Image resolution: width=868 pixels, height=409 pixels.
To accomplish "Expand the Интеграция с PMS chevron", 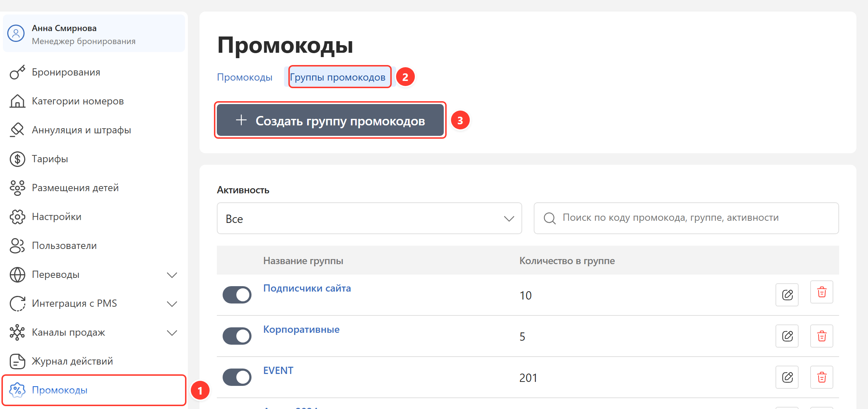I will (x=172, y=304).
